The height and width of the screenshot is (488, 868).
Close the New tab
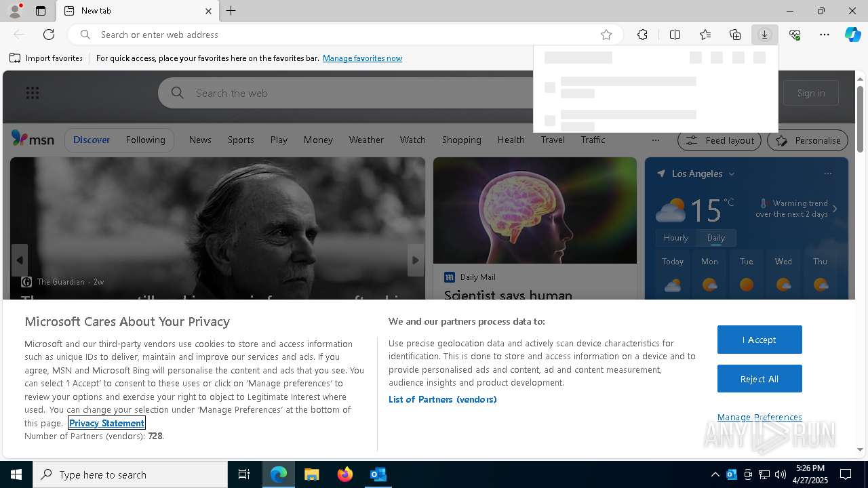[x=208, y=11]
